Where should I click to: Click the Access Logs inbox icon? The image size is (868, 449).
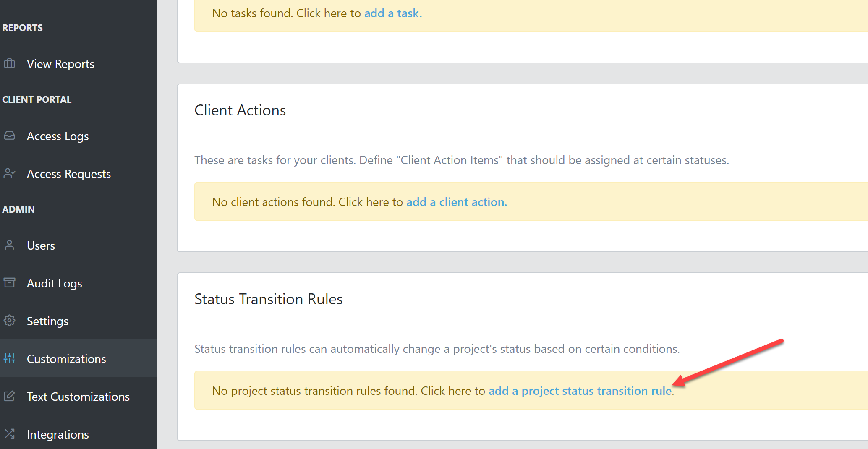pos(9,136)
